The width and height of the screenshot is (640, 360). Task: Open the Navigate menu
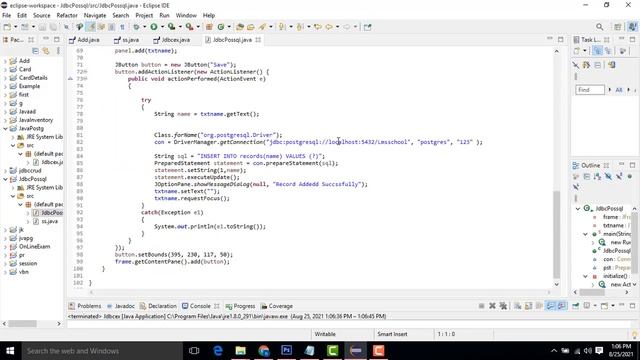95,15
